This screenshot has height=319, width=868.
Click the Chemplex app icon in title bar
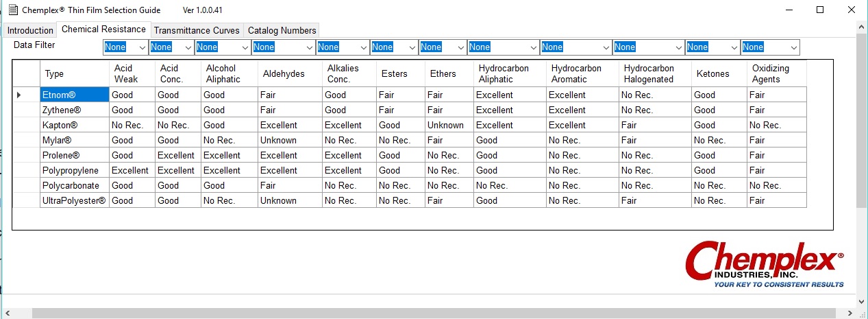click(x=12, y=10)
